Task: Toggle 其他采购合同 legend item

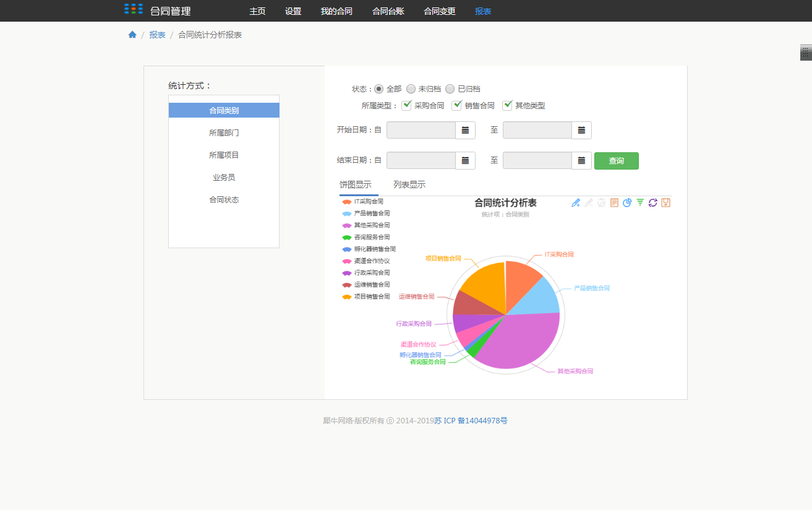Action: coord(366,225)
